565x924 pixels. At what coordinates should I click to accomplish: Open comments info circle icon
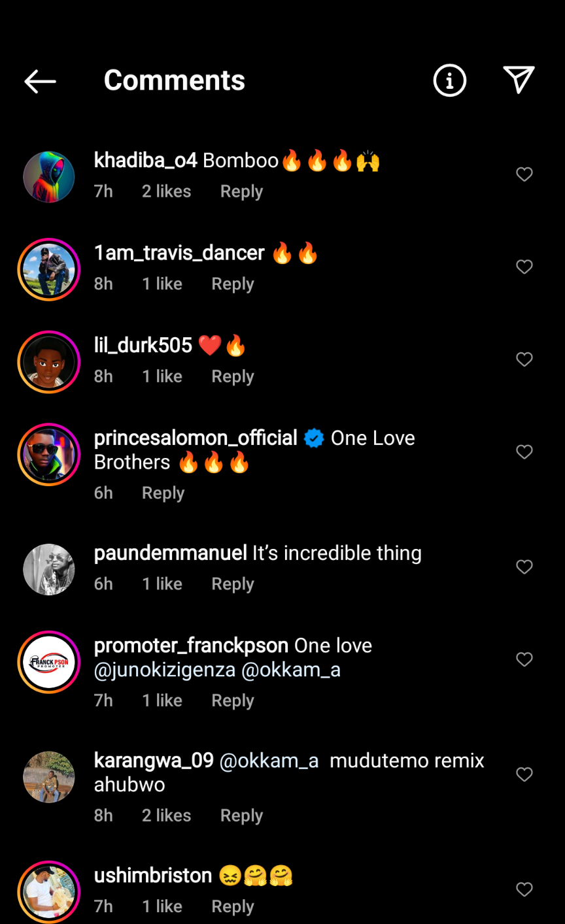[450, 81]
